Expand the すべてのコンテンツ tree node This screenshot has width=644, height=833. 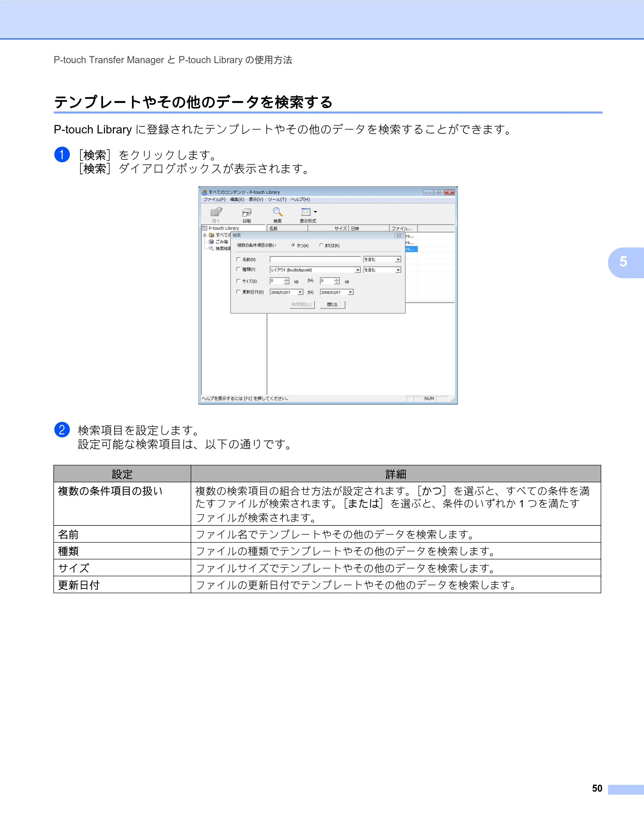pyautogui.click(x=205, y=235)
